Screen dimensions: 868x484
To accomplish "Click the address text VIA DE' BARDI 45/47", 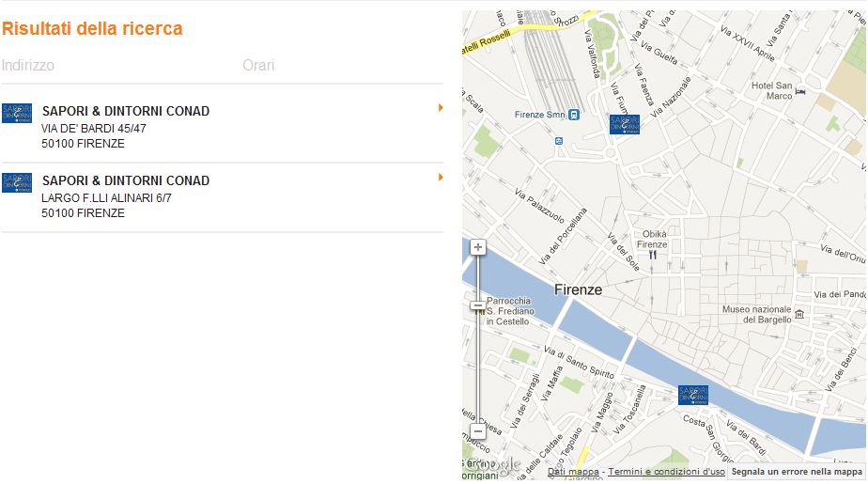I will pos(94,129).
